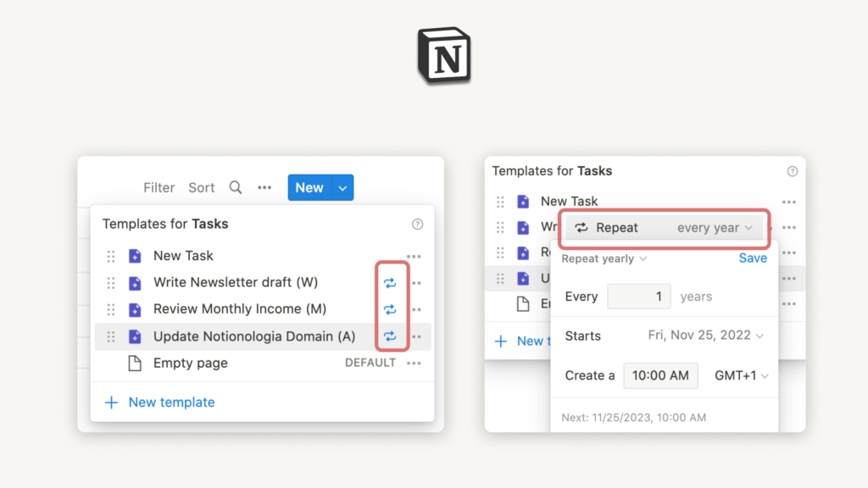Viewport: 868px width, 488px height.
Task: Click repeat icon on Review Monthly Income row
Action: click(390, 309)
